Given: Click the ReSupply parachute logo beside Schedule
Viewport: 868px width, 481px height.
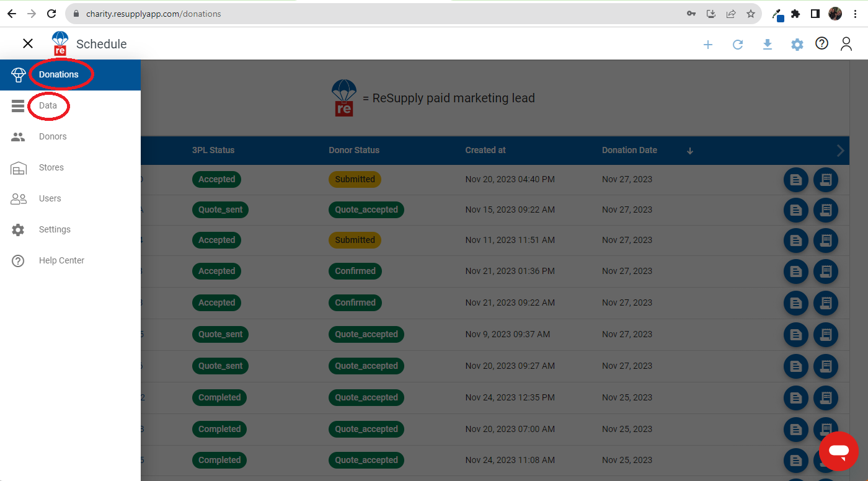Looking at the screenshot, I should coord(60,43).
